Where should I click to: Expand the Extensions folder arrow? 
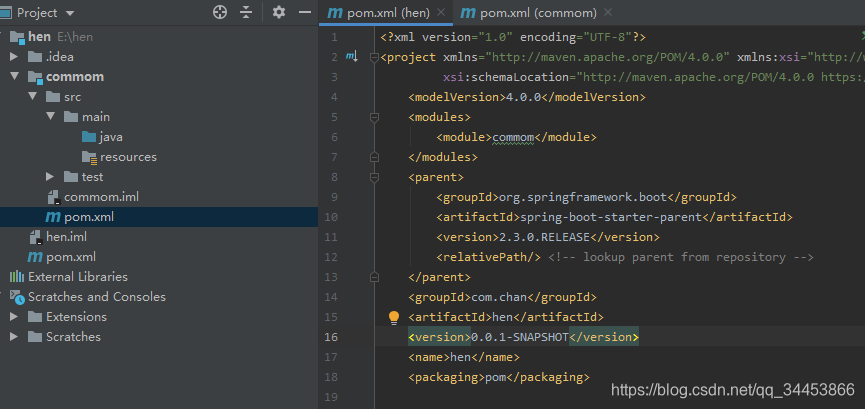click(x=14, y=317)
